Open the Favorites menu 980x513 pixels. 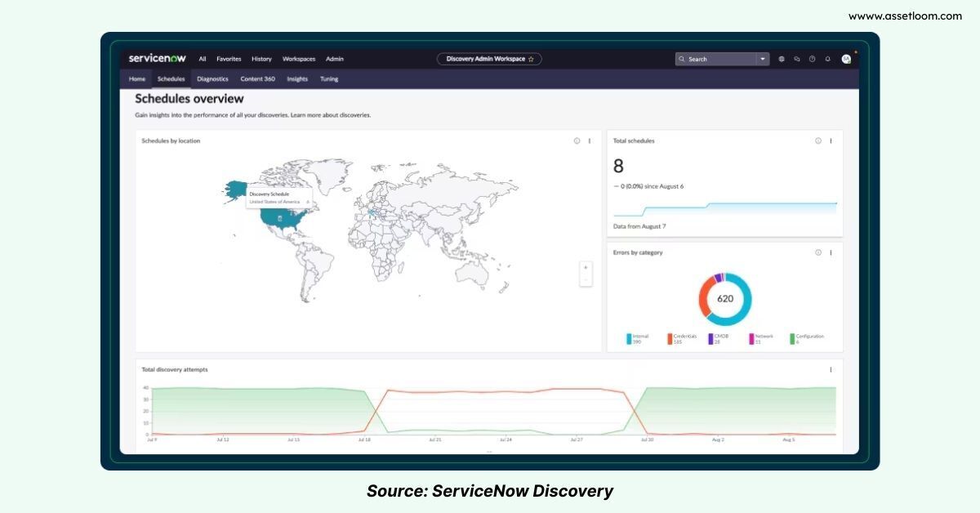[x=229, y=59]
